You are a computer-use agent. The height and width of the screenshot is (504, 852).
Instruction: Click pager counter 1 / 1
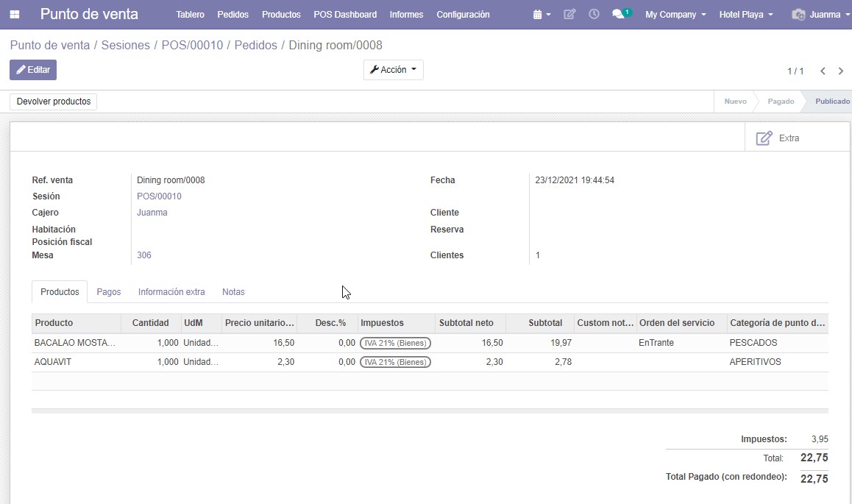795,71
